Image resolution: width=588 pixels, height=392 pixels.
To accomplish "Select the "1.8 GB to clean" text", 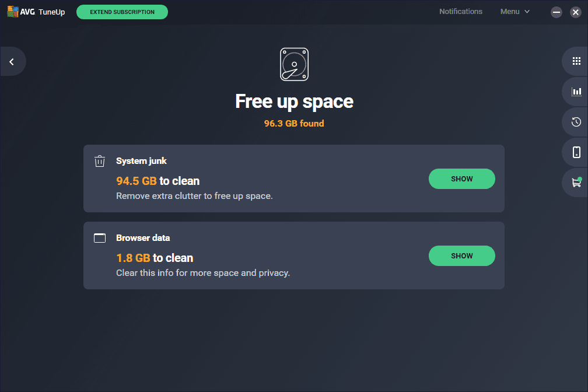I will (x=155, y=258).
